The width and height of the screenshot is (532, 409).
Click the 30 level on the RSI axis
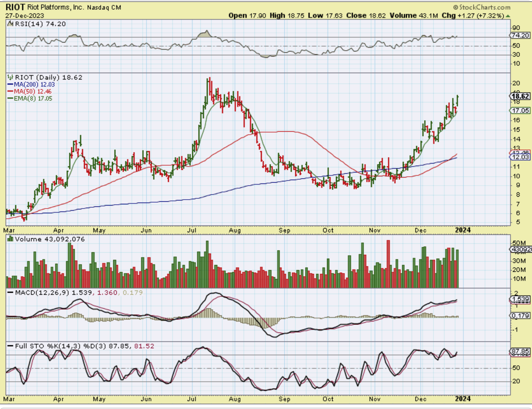tap(516, 54)
